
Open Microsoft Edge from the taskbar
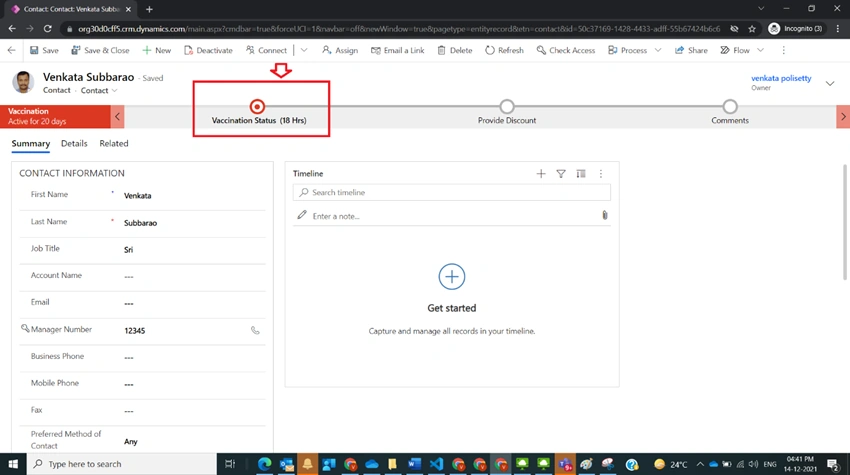point(265,464)
